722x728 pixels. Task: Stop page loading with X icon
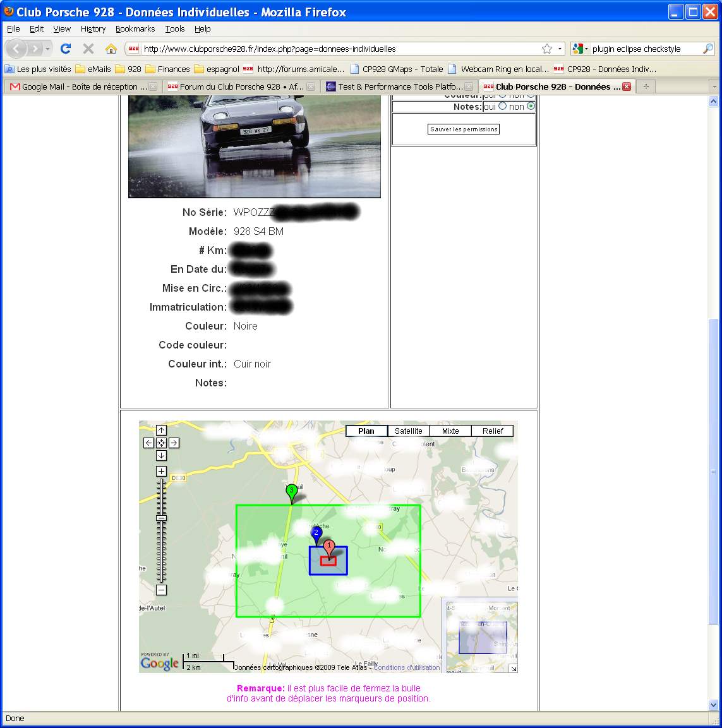(x=88, y=48)
